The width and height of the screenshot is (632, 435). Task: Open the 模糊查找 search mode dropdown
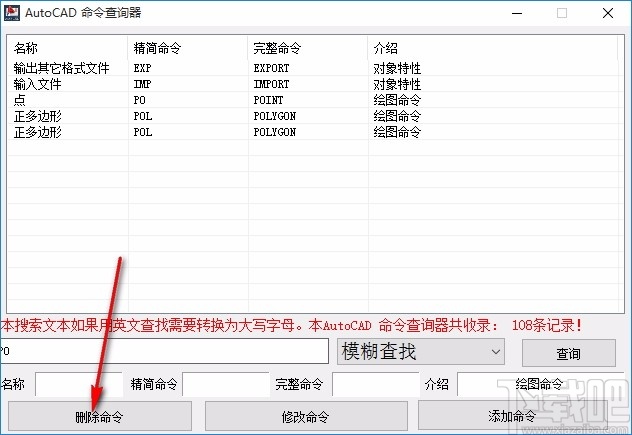click(421, 352)
